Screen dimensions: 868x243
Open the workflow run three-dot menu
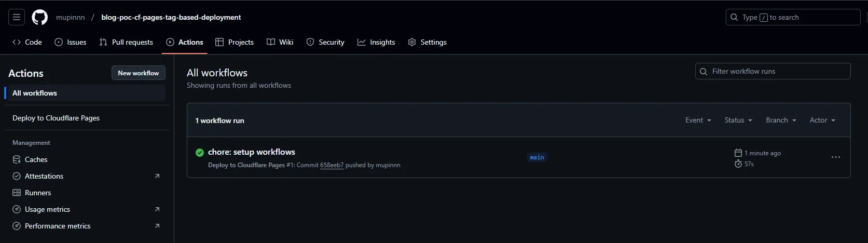835,157
